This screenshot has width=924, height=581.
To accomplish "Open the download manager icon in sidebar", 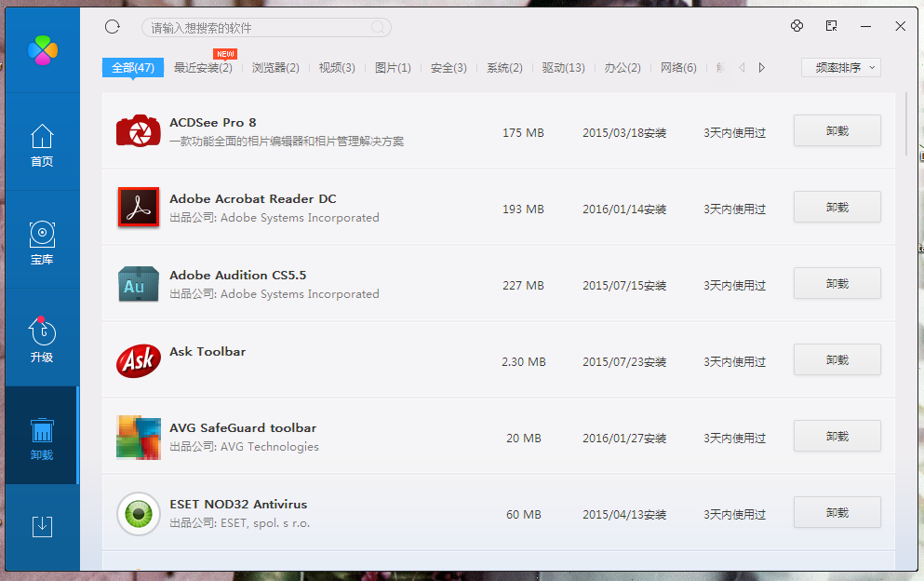I will point(42,526).
